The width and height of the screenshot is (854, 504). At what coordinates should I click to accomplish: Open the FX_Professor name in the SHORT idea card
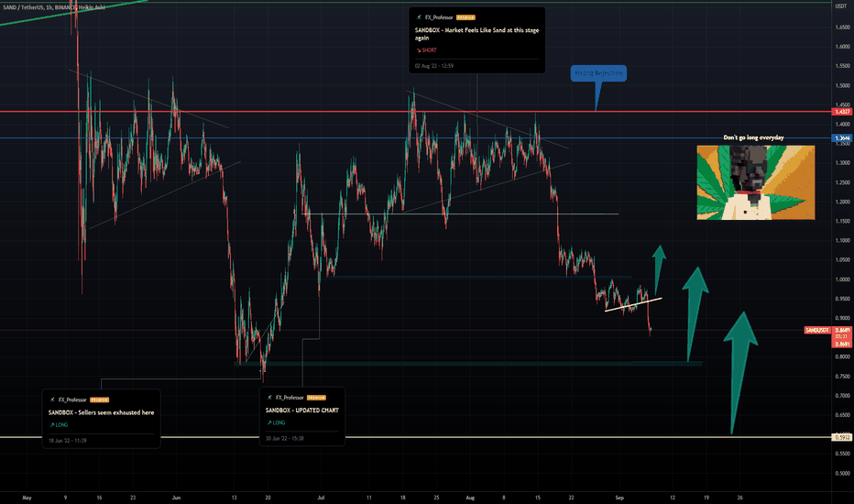point(438,17)
